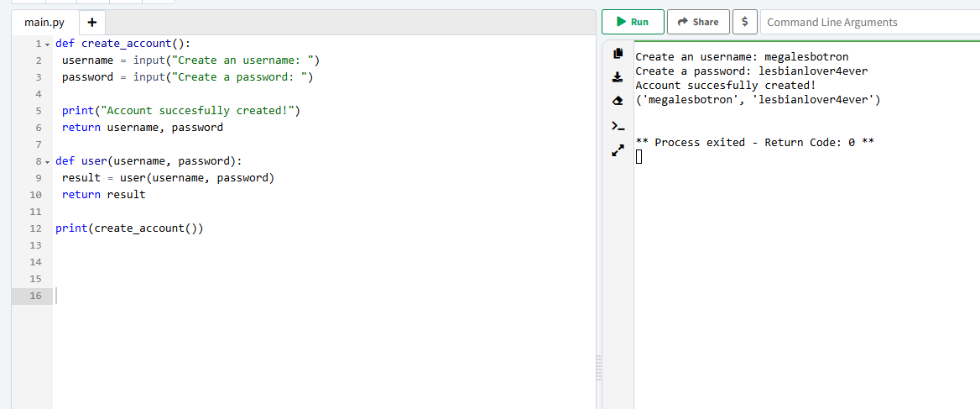Viewport: 980px width, 409px height.
Task: Open the Share button
Action: (698, 22)
